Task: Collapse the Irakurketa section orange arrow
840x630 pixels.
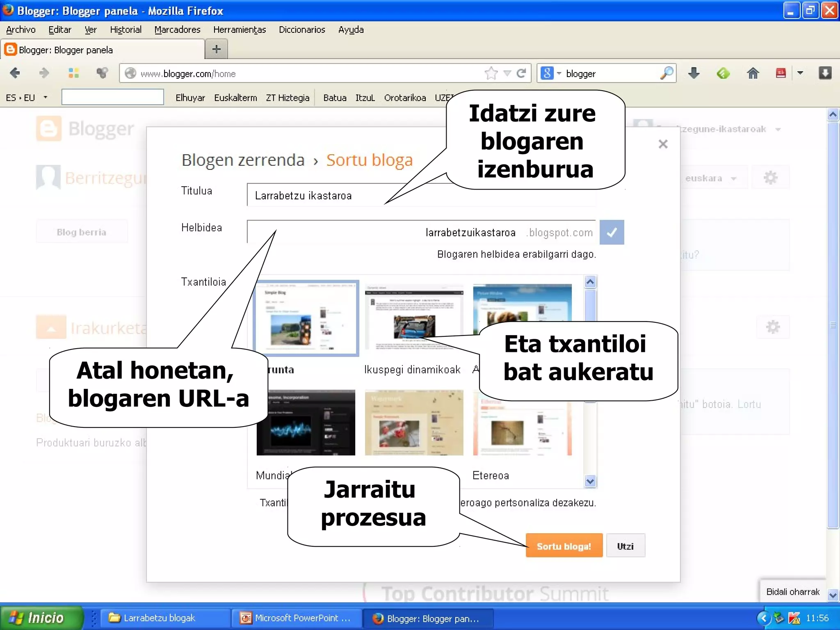Action: coord(51,327)
